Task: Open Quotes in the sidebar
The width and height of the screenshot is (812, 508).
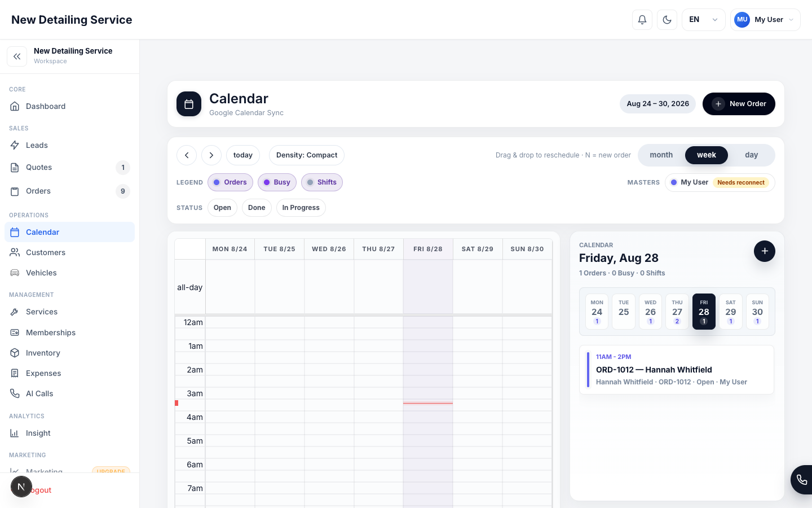Action: pyautogui.click(x=69, y=167)
